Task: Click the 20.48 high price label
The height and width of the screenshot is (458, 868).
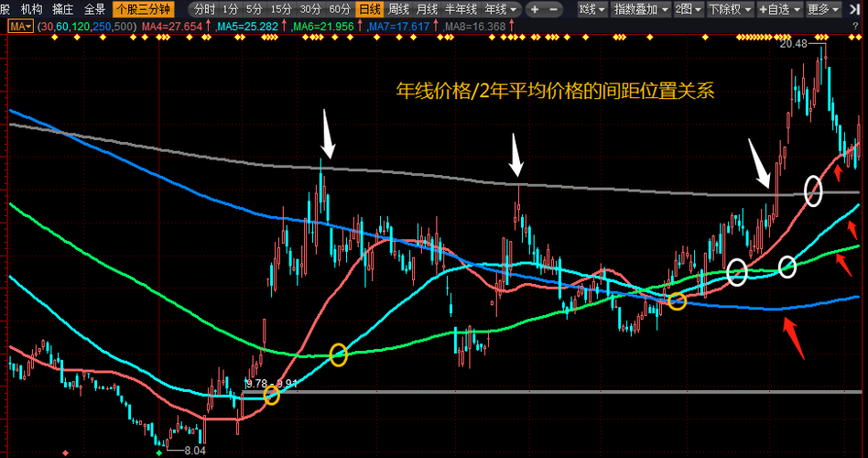Action: pyautogui.click(x=794, y=44)
